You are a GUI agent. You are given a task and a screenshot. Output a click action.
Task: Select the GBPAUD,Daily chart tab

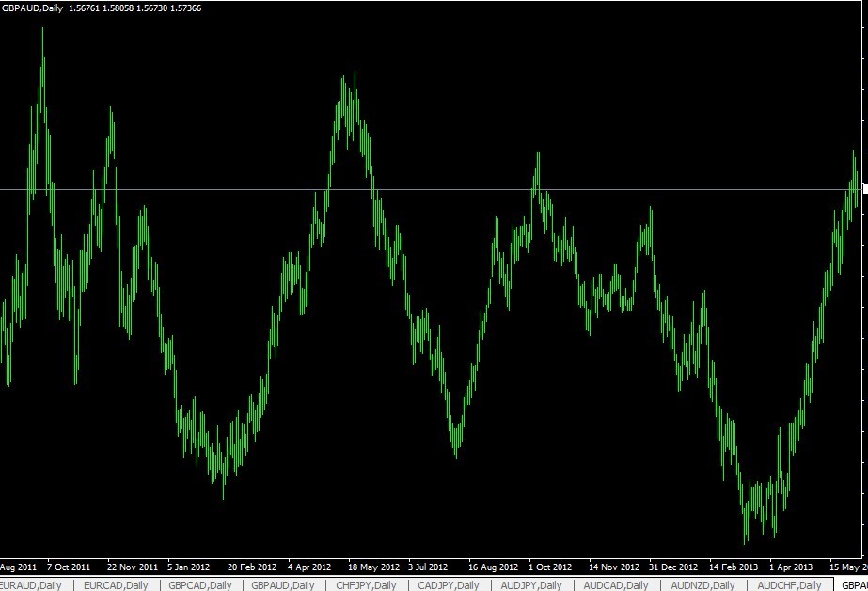282,585
